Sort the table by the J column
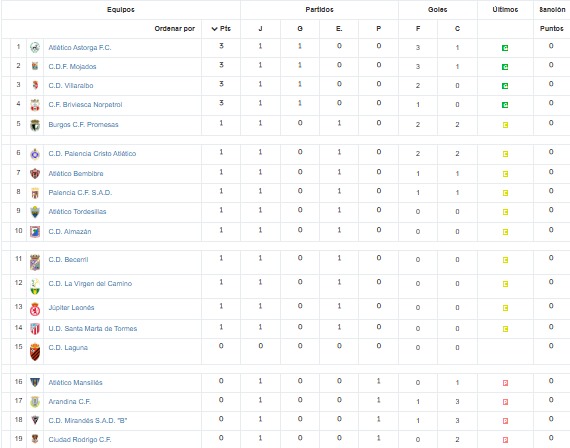Image resolution: width=570 pixels, height=448 pixels. coord(260,29)
